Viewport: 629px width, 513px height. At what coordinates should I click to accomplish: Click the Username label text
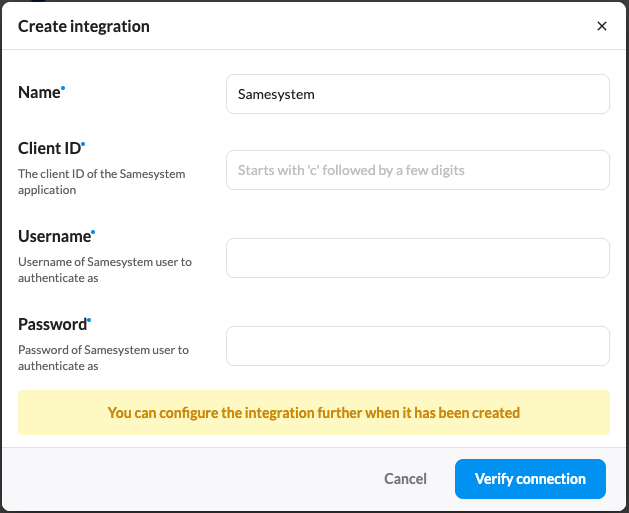click(54, 236)
